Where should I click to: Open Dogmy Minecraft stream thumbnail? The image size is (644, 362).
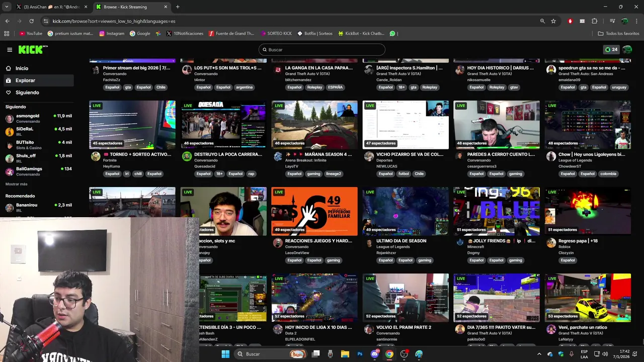497,211
